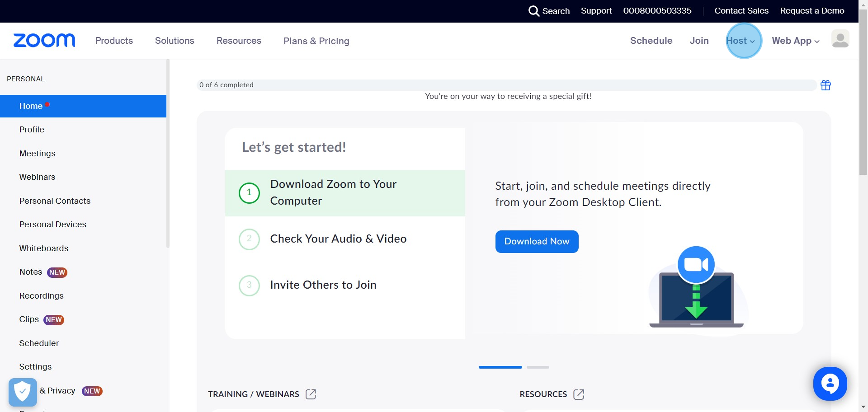
Task: Expand the Host dropdown
Action: coord(741,41)
